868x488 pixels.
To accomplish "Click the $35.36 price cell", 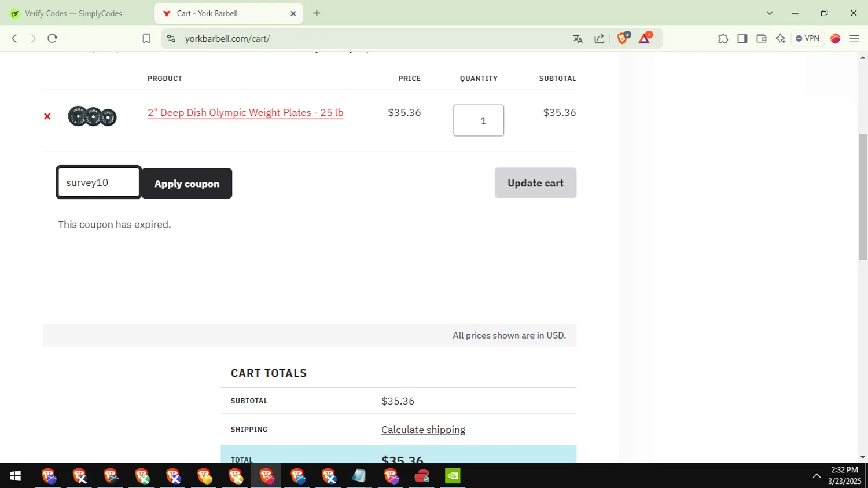I will pos(404,112).
